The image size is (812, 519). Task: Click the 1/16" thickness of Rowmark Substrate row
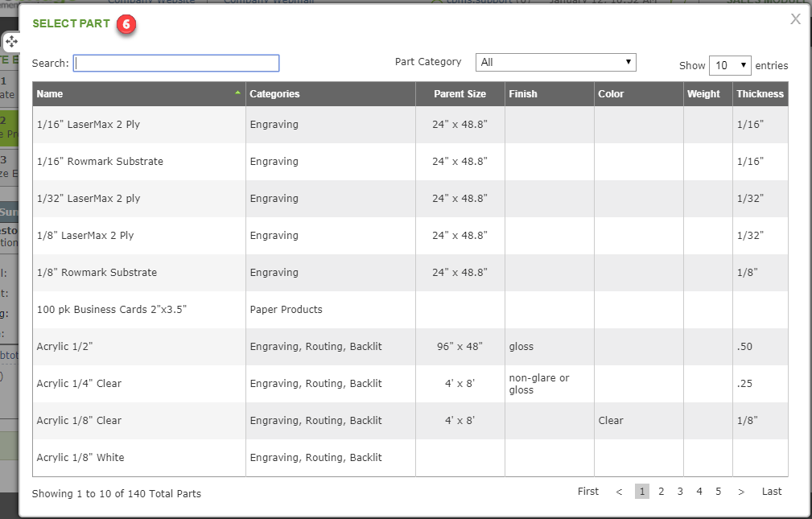(x=760, y=161)
